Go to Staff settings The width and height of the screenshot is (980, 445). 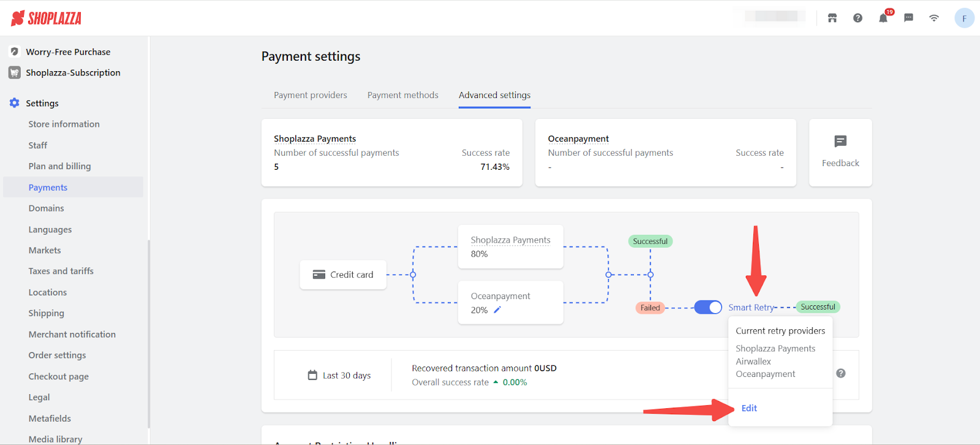tap(37, 145)
